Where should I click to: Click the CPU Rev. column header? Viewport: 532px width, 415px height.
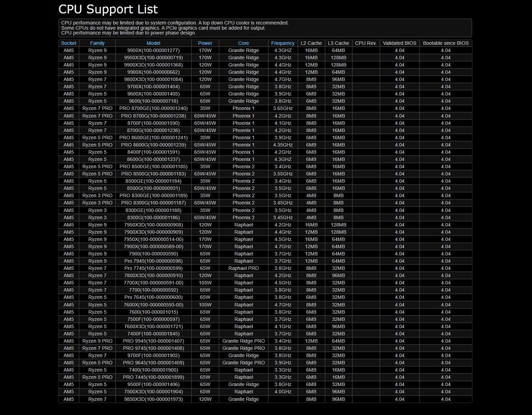tap(366, 43)
